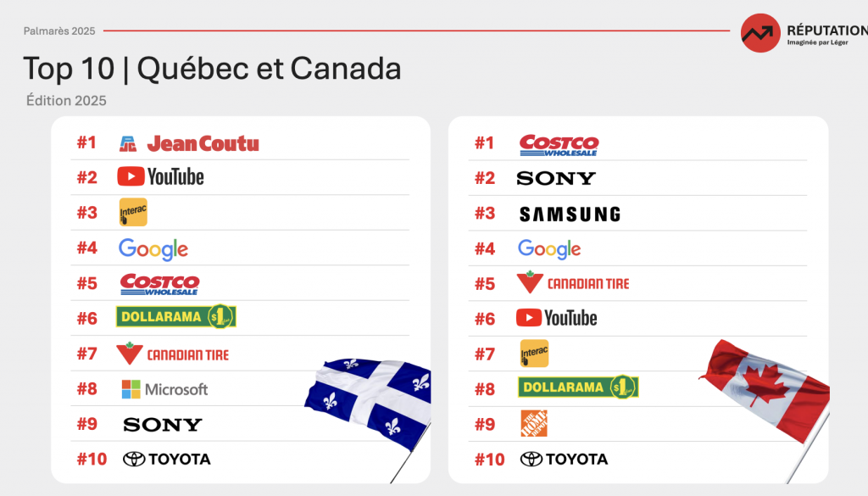Select the Sony logo ranked #2

556,178
